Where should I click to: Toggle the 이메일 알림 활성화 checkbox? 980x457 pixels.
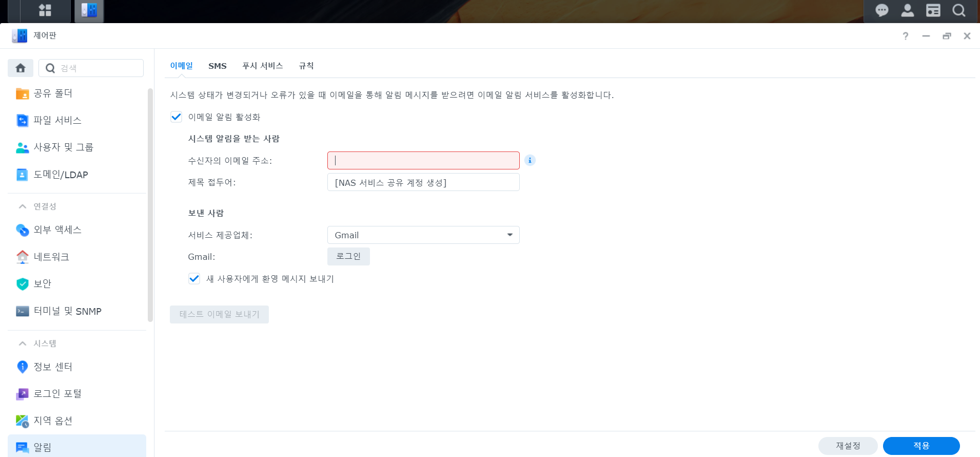[x=176, y=117]
